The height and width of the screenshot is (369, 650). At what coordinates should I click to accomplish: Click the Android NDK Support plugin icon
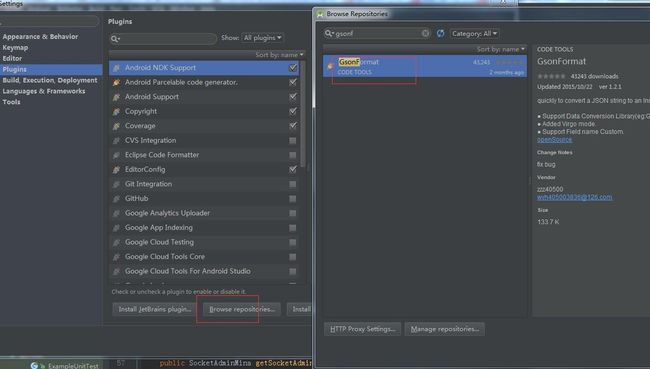(116, 68)
